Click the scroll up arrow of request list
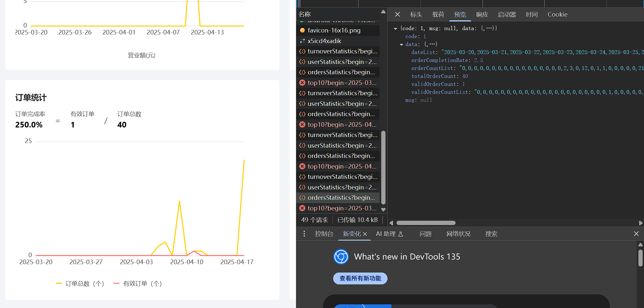Viewport: 644px width, 308px height. [x=383, y=12]
